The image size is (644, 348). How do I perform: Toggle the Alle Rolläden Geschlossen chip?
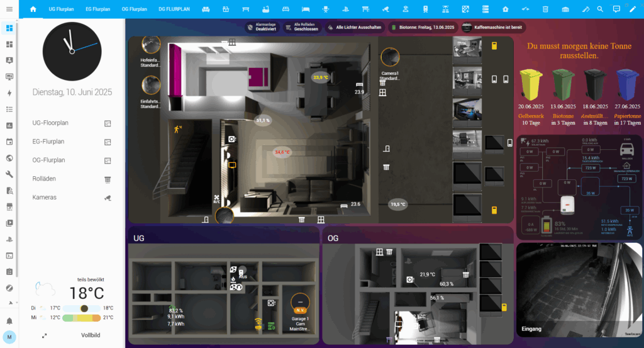pos(302,28)
